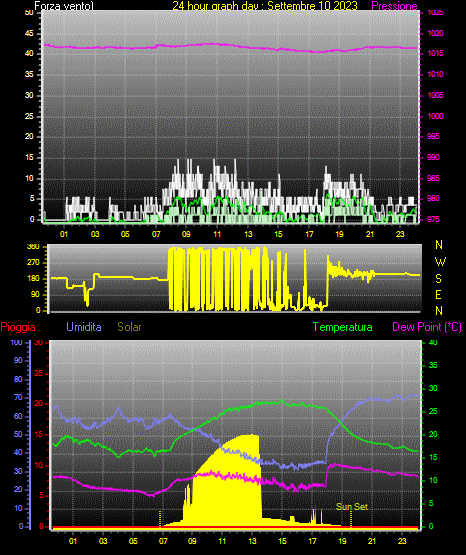Click the compass letter 'W' beside direction chart
The height and width of the screenshot is (555, 466).
coord(440,262)
